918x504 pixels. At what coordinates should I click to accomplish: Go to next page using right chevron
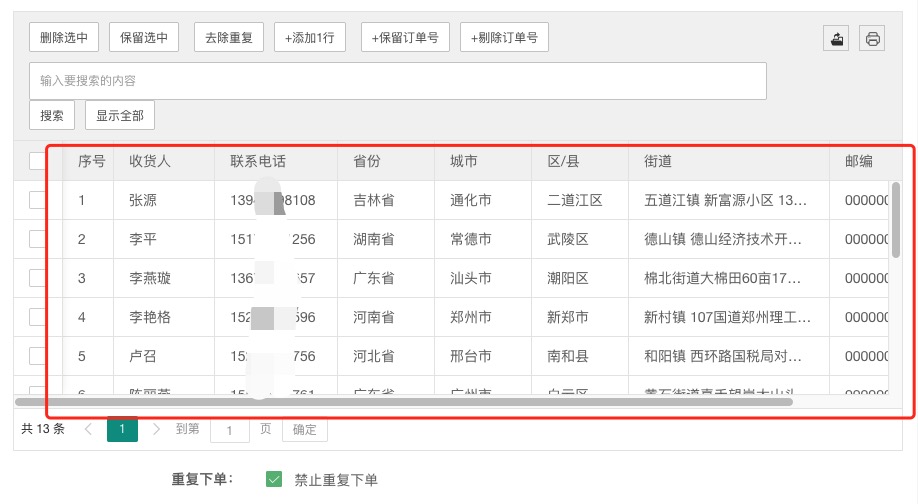pyautogui.click(x=156, y=429)
